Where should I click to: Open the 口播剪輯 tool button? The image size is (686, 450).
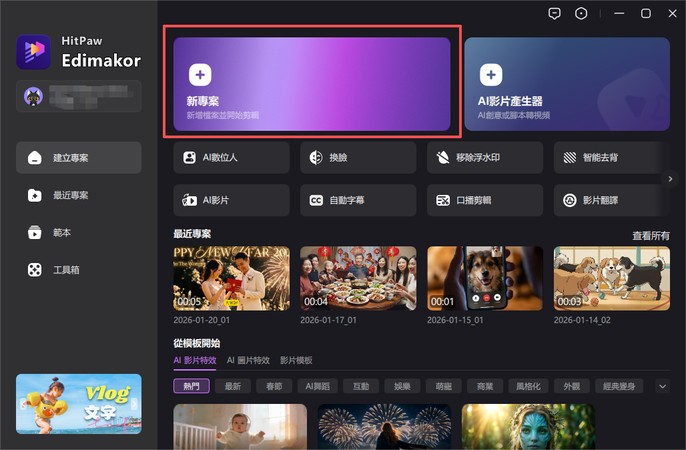coord(485,200)
